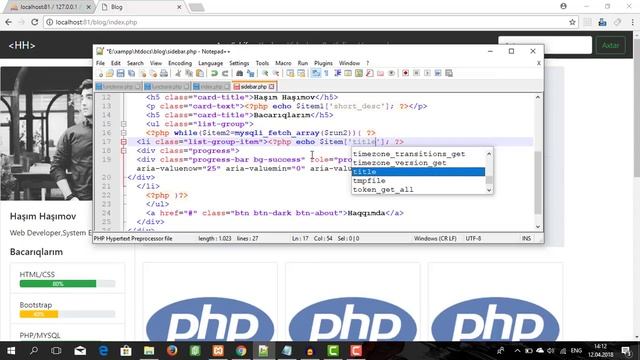Collapse the fold marker on line 16

pos(124,133)
